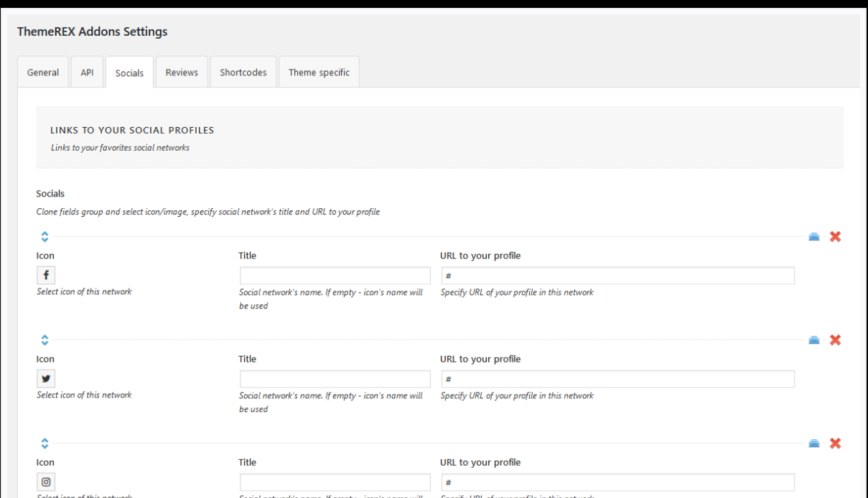
Task: Click the 'Socials' section label
Action: click(x=50, y=194)
